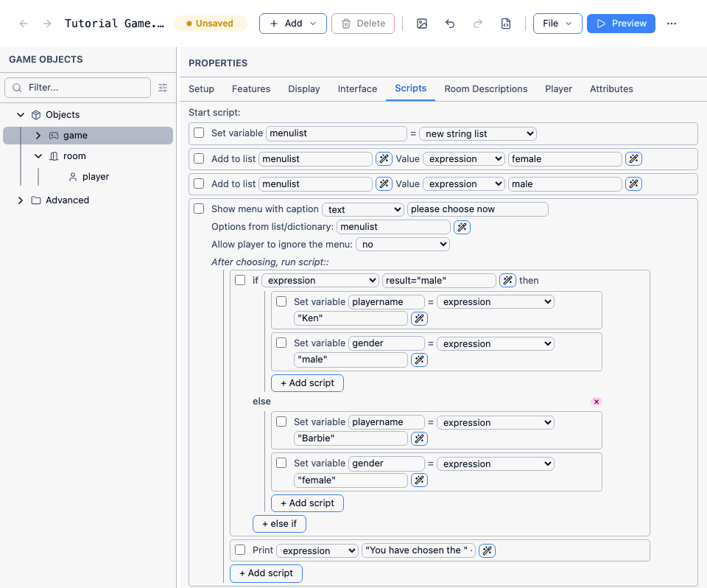Expand the Advanced folder in tree
Viewport: 707px width, 588px height.
pos(21,200)
